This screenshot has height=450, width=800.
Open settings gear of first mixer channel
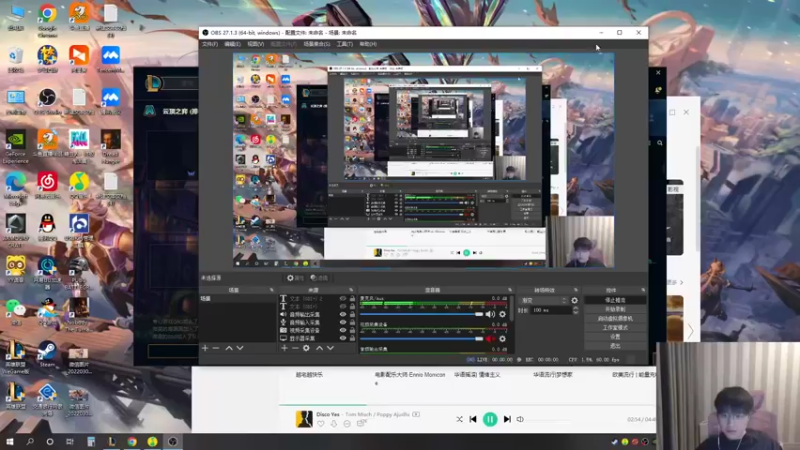(503, 314)
